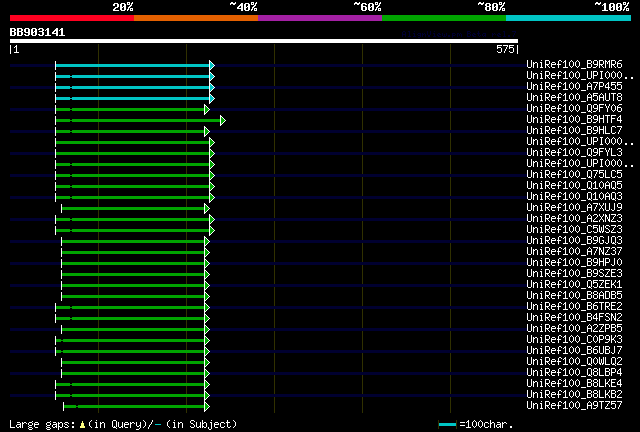The height and width of the screenshot is (432, 640).
Task: Click the purple ~60% identity legend segment
Action: point(320,18)
